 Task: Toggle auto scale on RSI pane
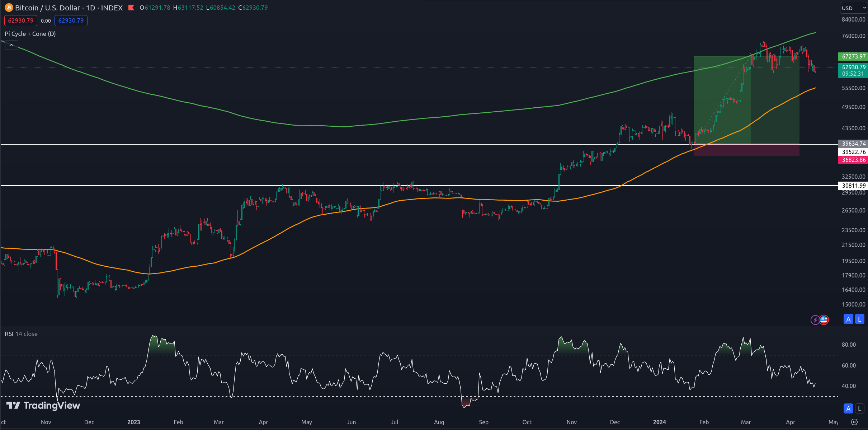(848, 408)
